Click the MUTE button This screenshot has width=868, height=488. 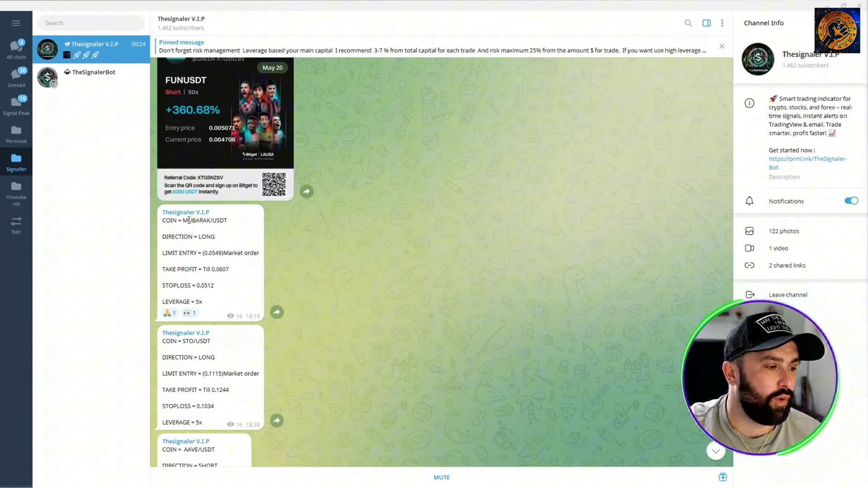441,477
